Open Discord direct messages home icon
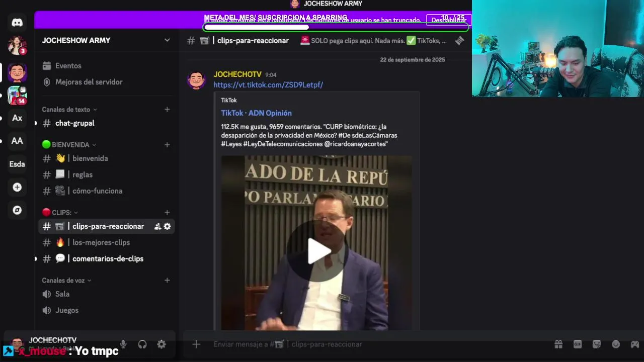This screenshot has height=362, width=644. 17,23
